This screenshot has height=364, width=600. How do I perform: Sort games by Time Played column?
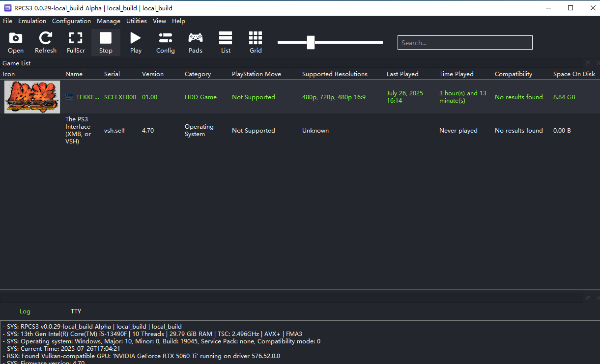457,74
